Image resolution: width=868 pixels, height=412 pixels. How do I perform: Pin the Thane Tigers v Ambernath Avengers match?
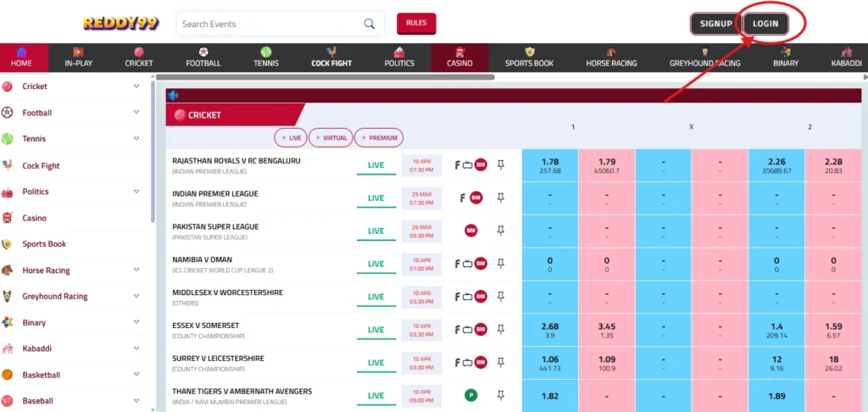coord(500,395)
